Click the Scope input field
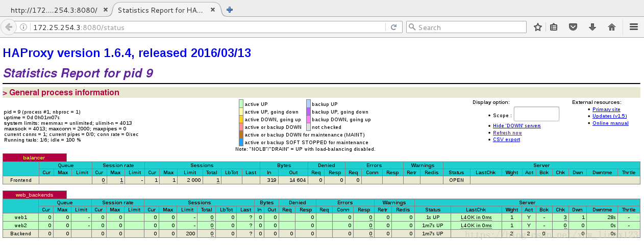 (536, 114)
